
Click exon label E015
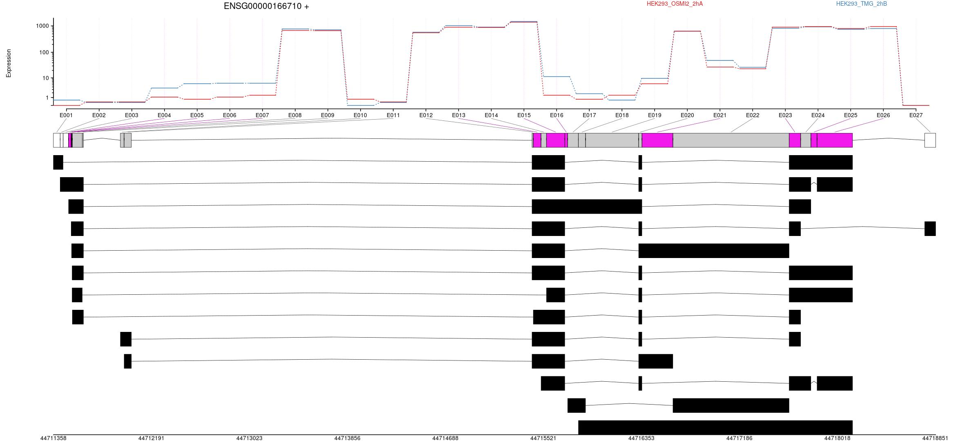coord(524,115)
